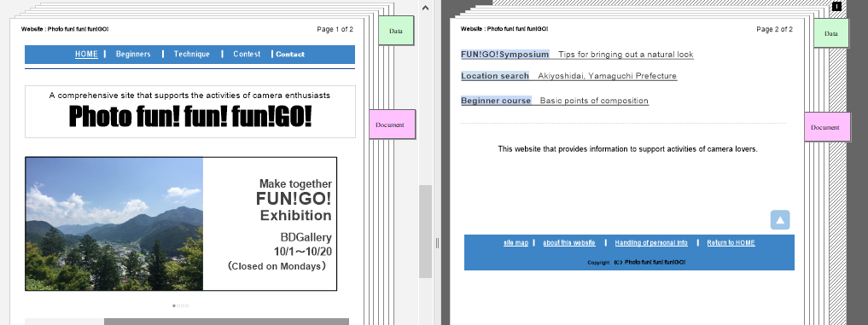The width and height of the screenshot is (868, 325).
Task: Open the Beginner course link
Action: [496, 101]
